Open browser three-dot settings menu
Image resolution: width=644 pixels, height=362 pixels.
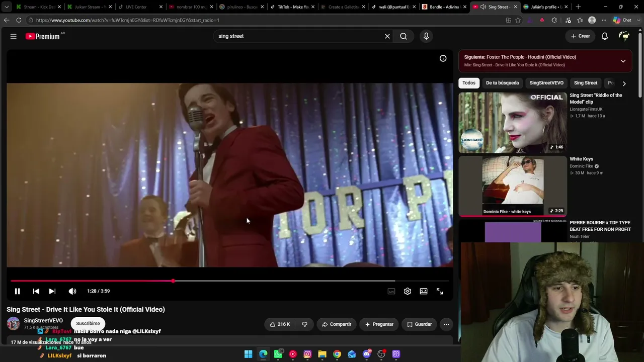coord(604,20)
